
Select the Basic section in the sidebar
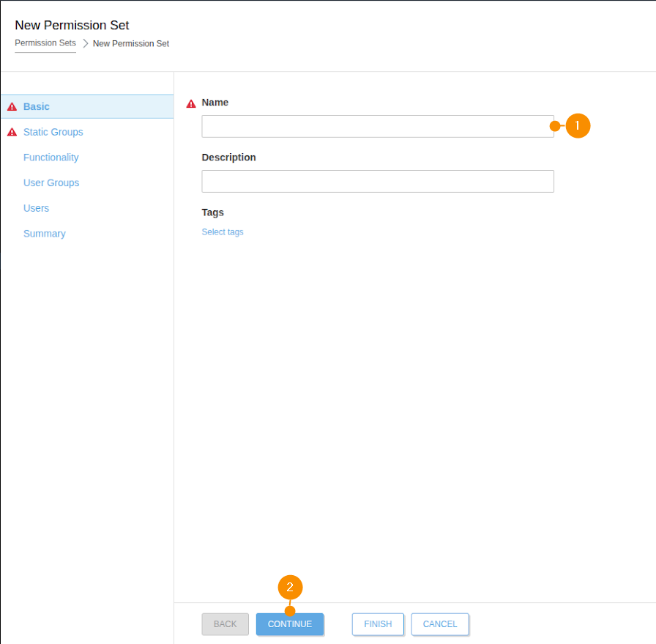[37, 107]
